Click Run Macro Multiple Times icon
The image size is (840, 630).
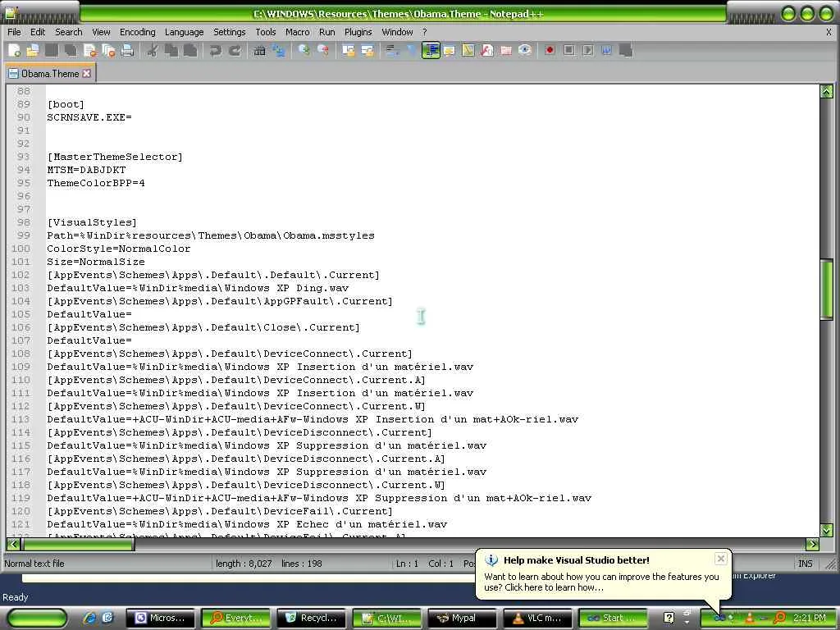pyautogui.click(x=606, y=50)
